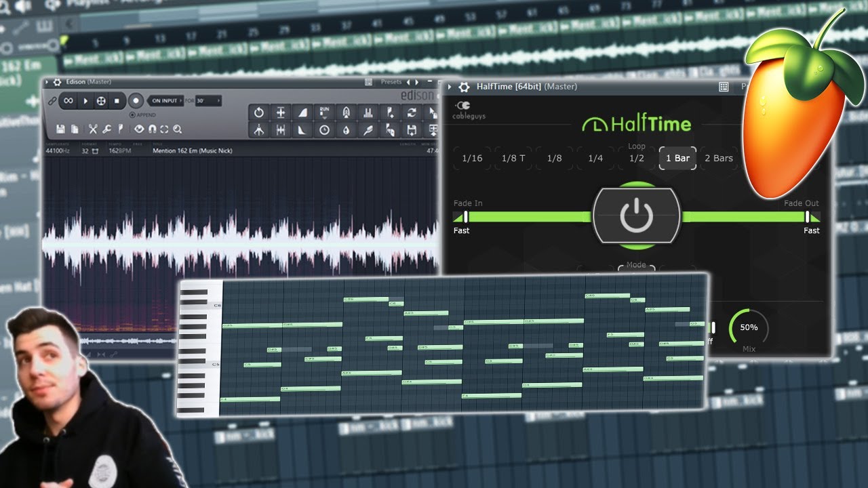Click the Edison fade in ramp tool
The width and height of the screenshot is (868, 488).
302,113
